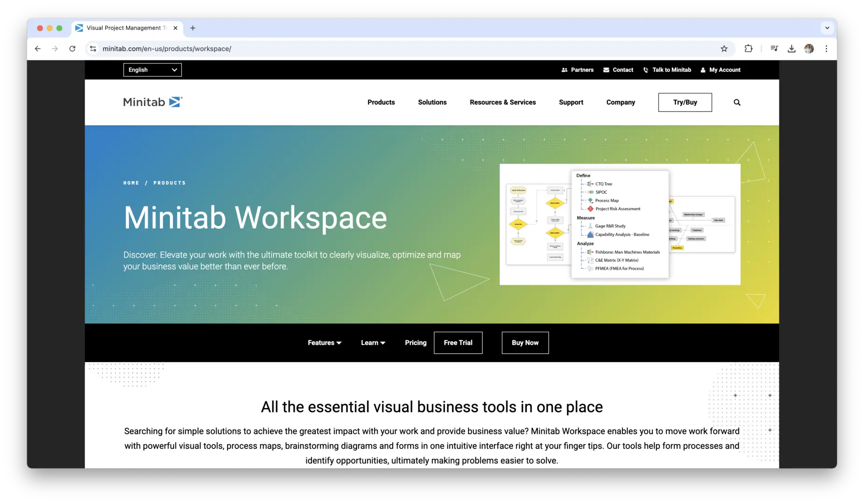Open the English language selector

pyautogui.click(x=152, y=70)
